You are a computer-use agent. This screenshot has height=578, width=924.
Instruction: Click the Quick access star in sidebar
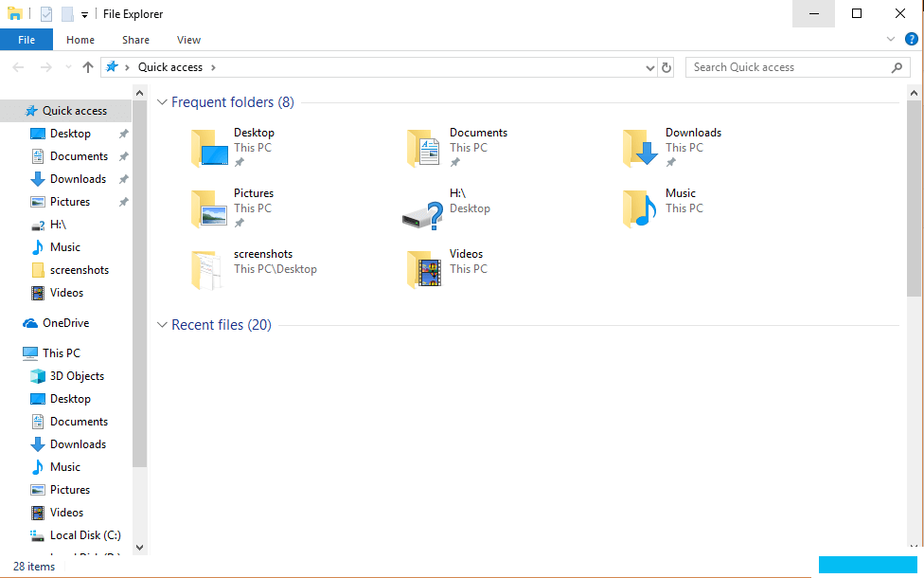point(31,111)
